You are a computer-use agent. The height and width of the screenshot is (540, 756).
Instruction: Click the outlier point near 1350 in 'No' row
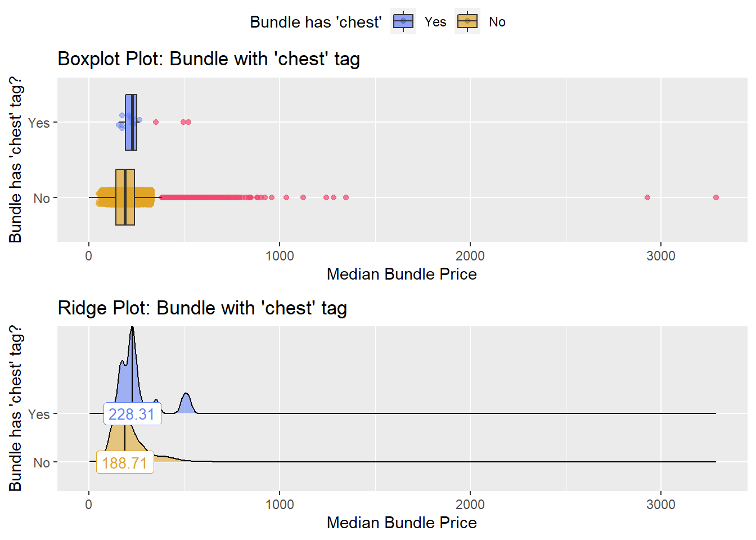(x=346, y=197)
